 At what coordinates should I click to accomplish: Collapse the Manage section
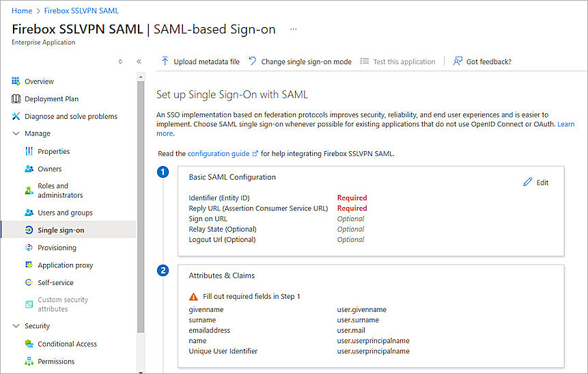coord(16,134)
